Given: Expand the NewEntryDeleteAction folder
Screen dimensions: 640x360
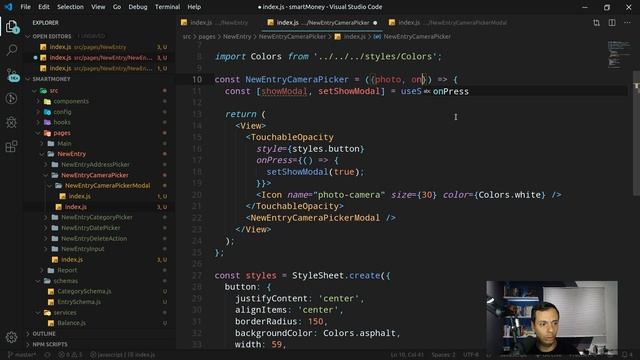Looking at the screenshot, I should (x=94, y=239).
